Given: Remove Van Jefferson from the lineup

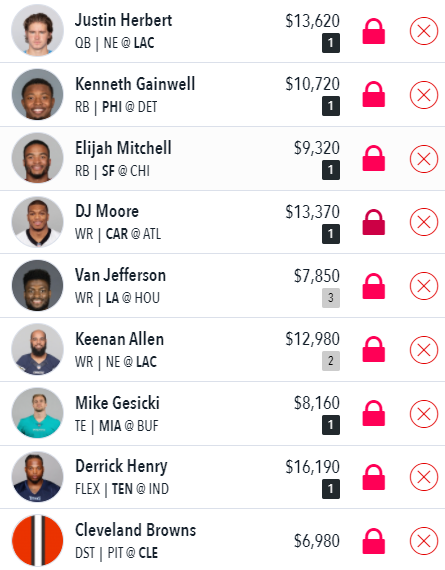Looking at the screenshot, I should point(424,286).
